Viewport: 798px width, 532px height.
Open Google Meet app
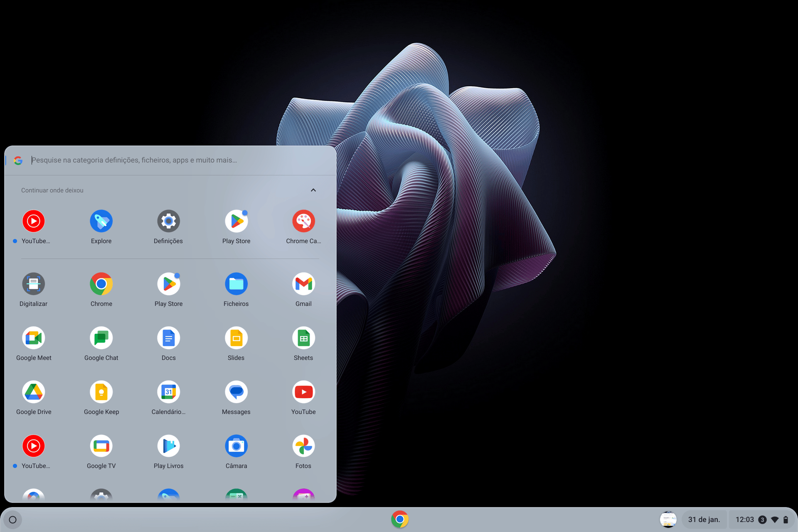coord(34,338)
